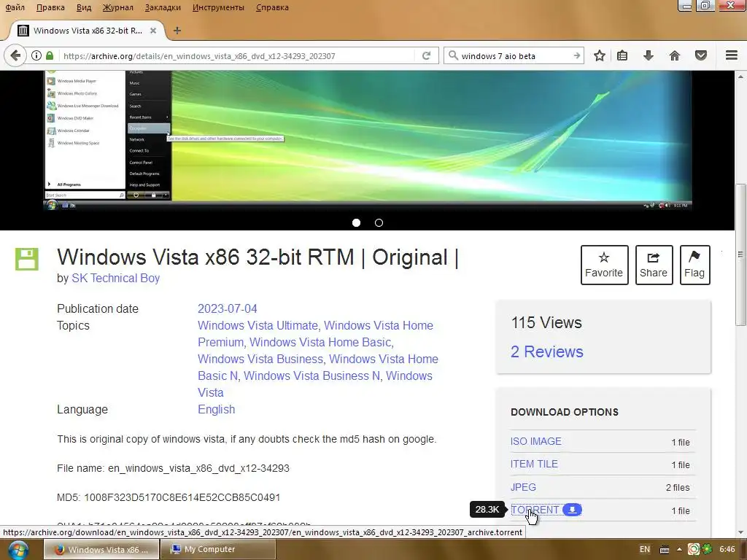Open the Windows Start orb
This screenshot has height=560, width=747.
(18, 550)
